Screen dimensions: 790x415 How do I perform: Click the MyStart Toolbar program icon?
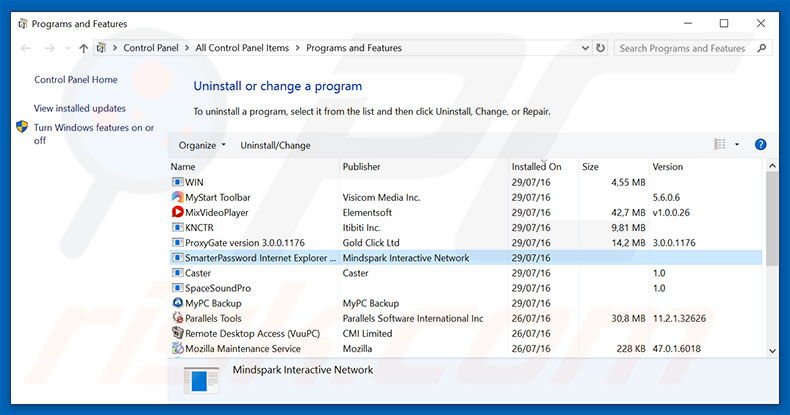click(x=177, y=197)
